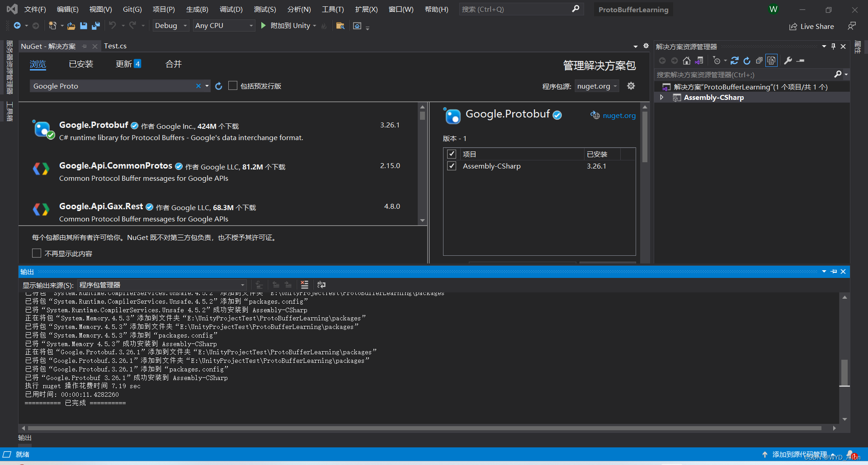
Task: Switch to the 更新 (Updates) tab
Action: pos(128,64)
